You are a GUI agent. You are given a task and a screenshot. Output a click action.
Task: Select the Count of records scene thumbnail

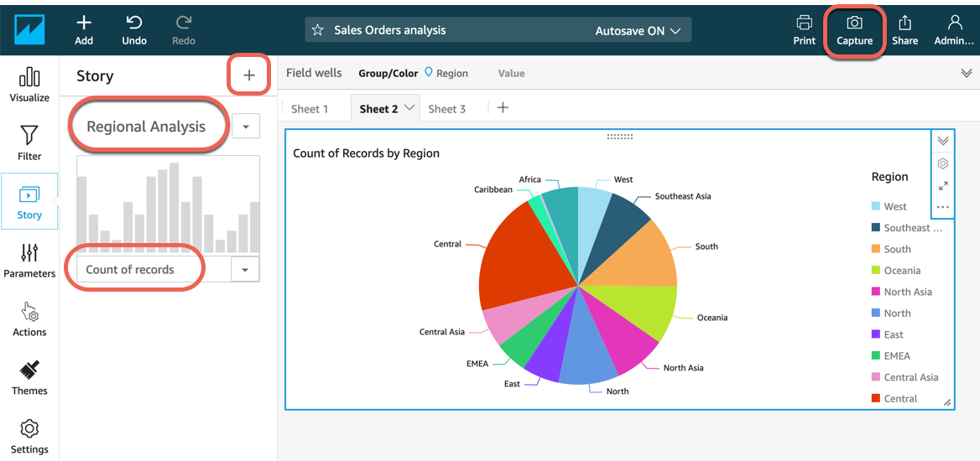(x=168, y=205)
